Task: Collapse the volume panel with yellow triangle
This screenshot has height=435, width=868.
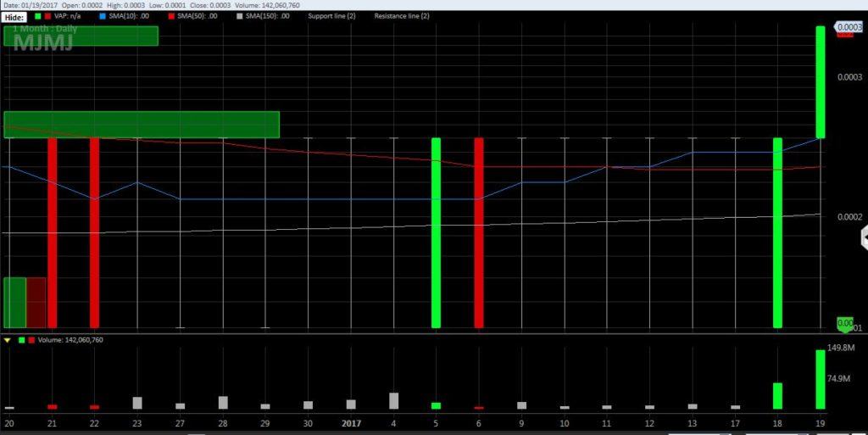Action: pos(8,340)
